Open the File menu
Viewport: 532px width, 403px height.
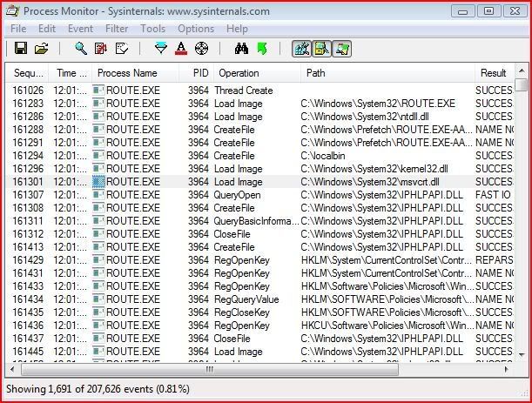tap(18, 29)
